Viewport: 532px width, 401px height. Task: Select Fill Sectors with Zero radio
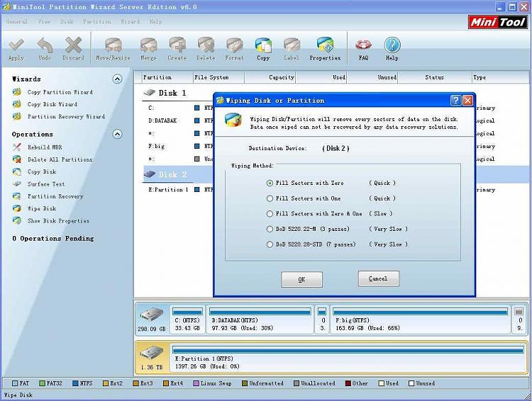tap(270, 183)
